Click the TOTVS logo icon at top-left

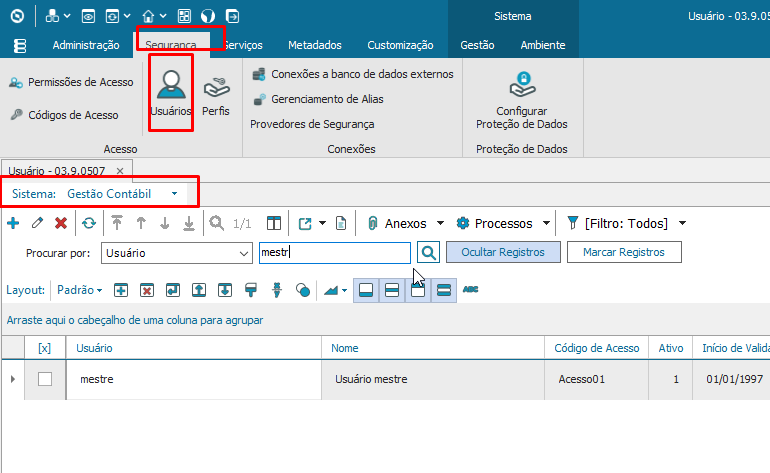[x=17, y=16]
